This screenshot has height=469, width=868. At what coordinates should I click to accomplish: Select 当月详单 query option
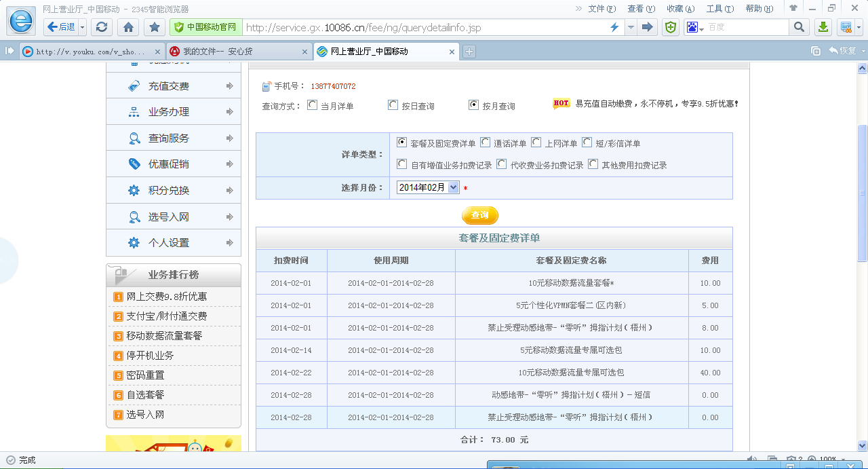(312, 105)
